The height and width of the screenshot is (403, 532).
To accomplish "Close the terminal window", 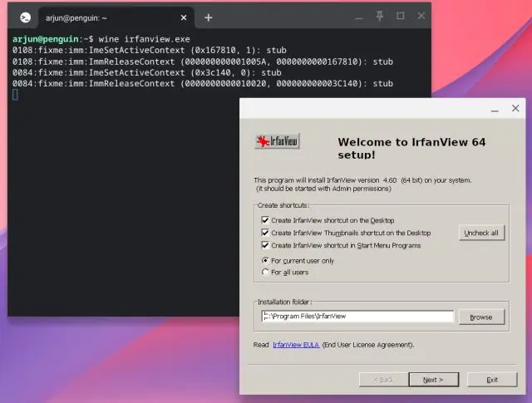I will (x=421, y=16).
